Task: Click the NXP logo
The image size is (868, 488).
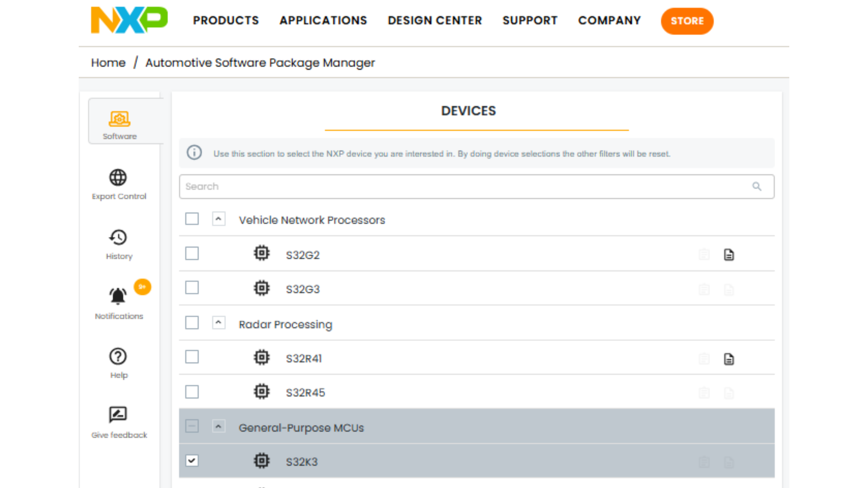Action: pos(129,20)
